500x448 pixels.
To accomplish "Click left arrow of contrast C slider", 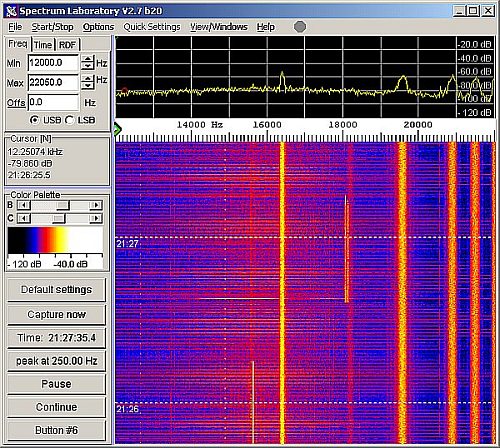I will click(23, 219).
